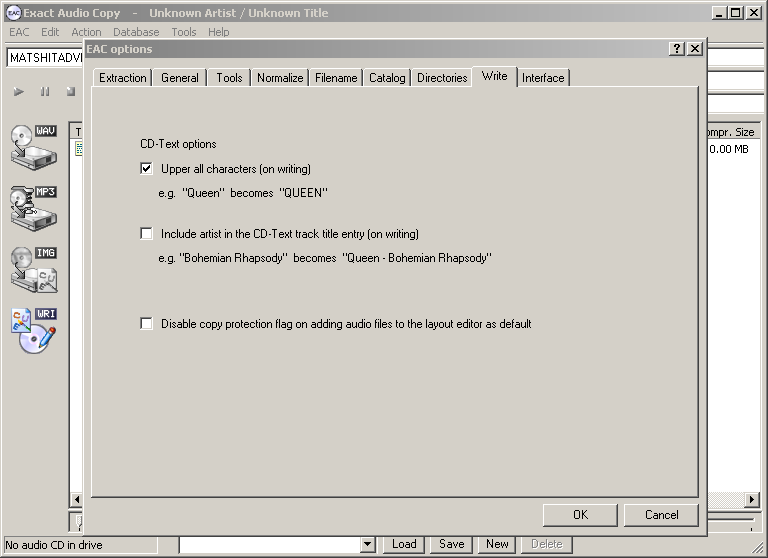Switch to the Filename tab
The image size is (768, 558).
click(336, 78)
